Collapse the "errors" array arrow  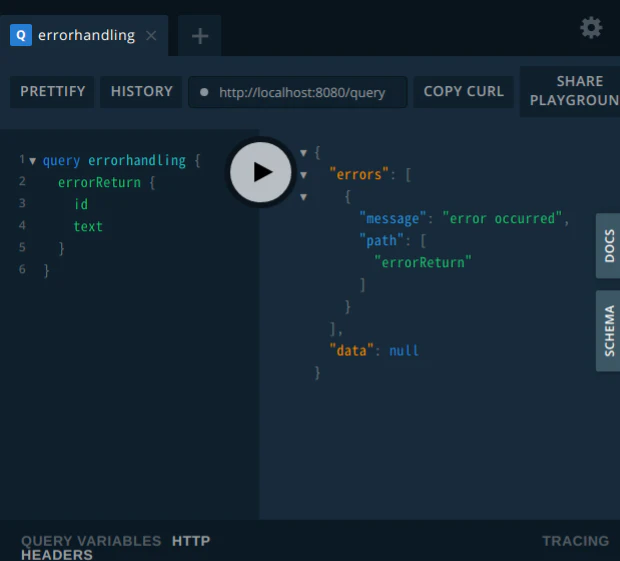point(303,175)
